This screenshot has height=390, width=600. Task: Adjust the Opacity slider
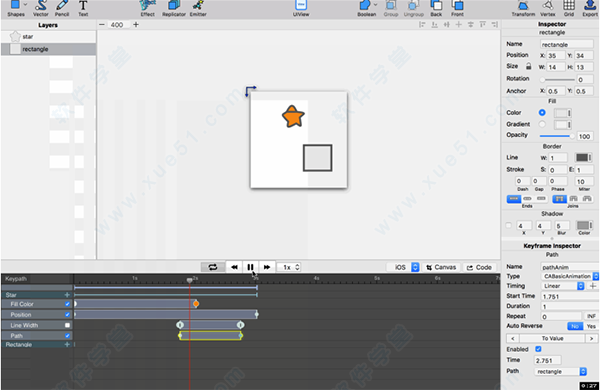click(x=557, y=136)
